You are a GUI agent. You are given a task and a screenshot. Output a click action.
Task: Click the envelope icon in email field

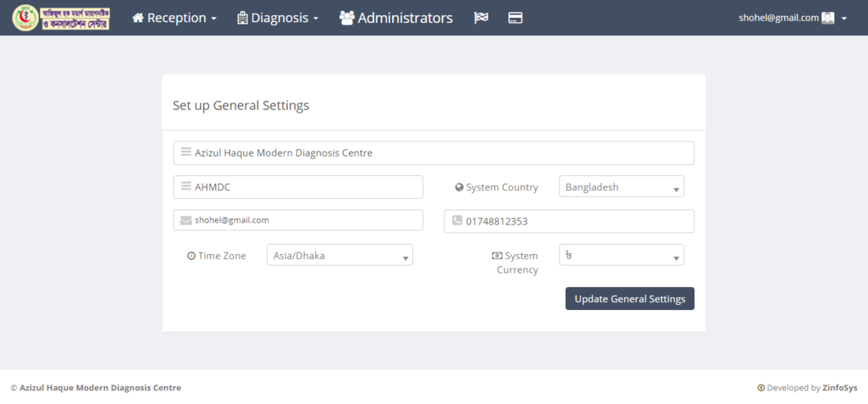coord(185,220)
